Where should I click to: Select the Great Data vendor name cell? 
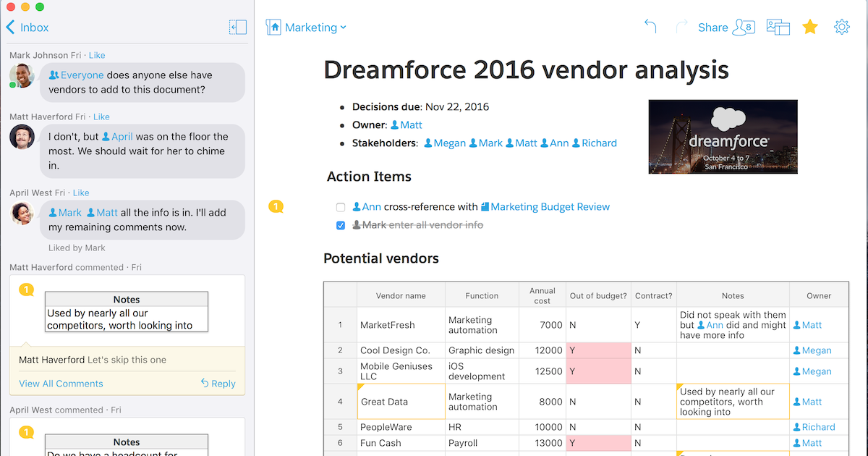click(x=401, y=402)
